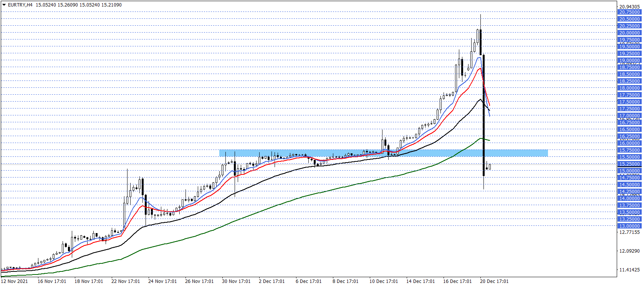The height and width of the screenshot is (286, 644).
Task: Click the 11.41425 price scale value
Action: click(629, 270)
